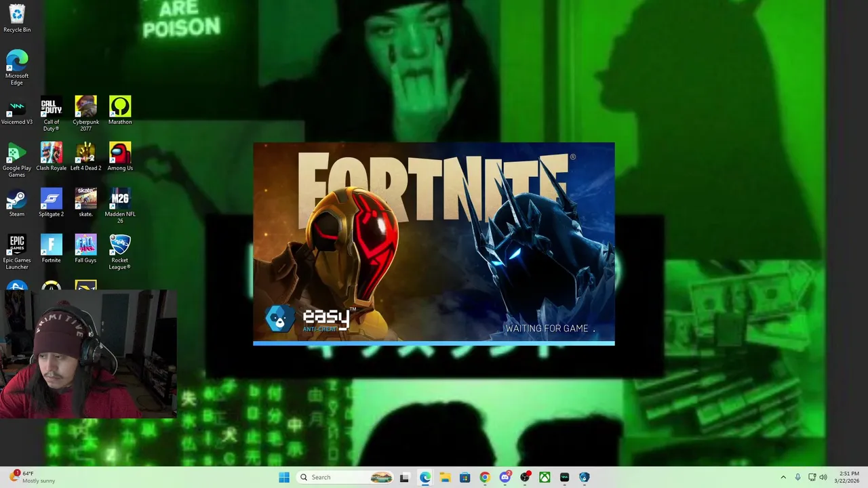Viewport: 868px width, 488px height.
Task: Click the microphone icon in system tray
Action: pyautogui.click(x=798, y=477)
